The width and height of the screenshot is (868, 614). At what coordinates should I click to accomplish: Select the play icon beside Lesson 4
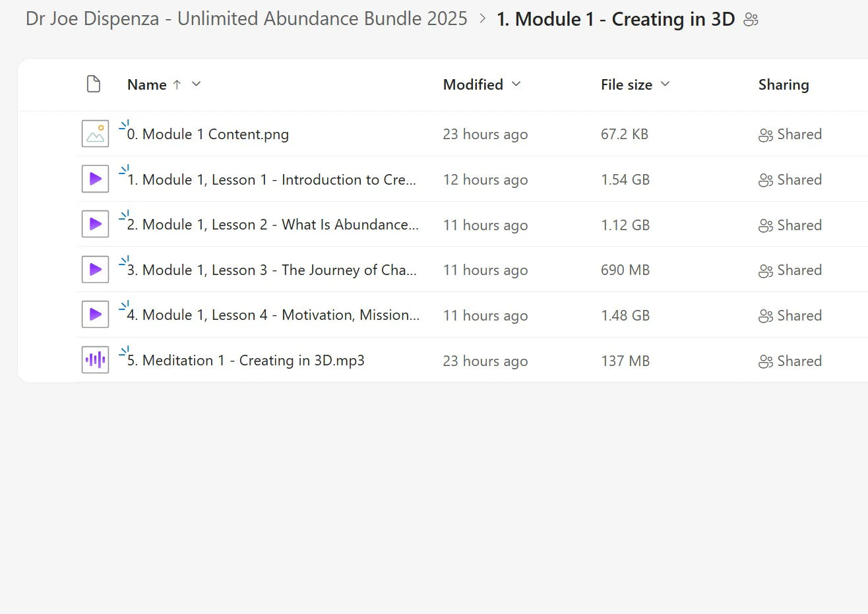[95, 314]
